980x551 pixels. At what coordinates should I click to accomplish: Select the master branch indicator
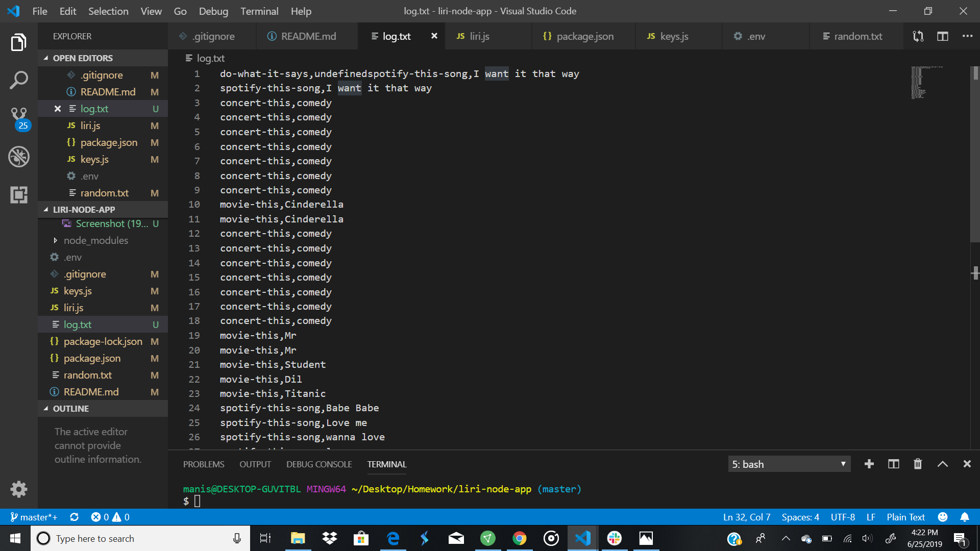point(34,517)
